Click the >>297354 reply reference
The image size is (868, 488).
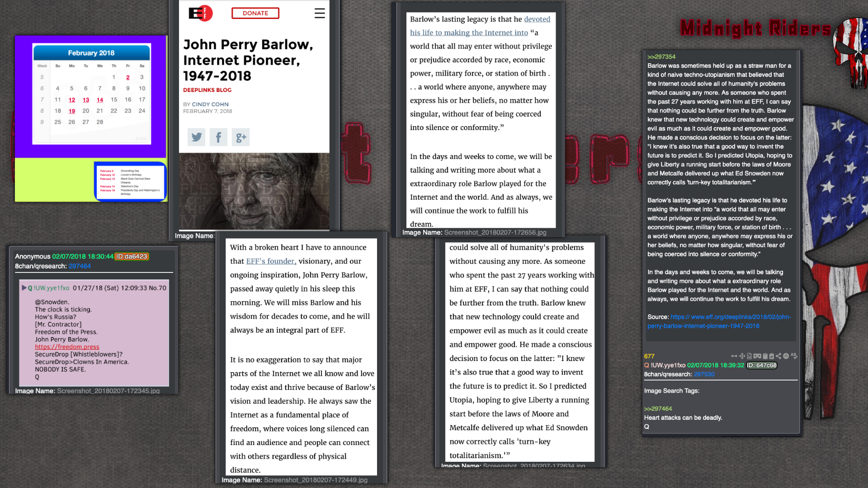pyautogui.click(x=661, y=56)
